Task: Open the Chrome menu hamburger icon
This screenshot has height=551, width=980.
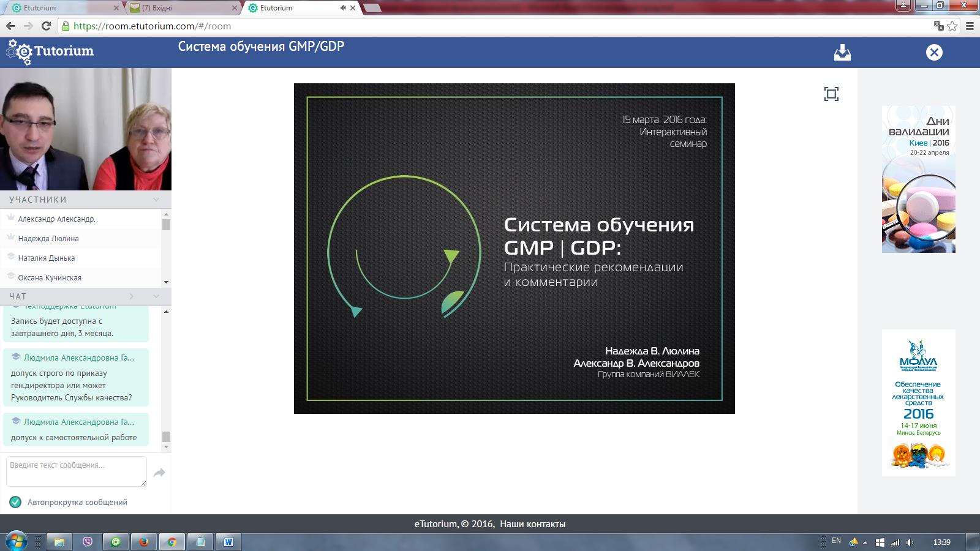Action: tap(970, 26)
